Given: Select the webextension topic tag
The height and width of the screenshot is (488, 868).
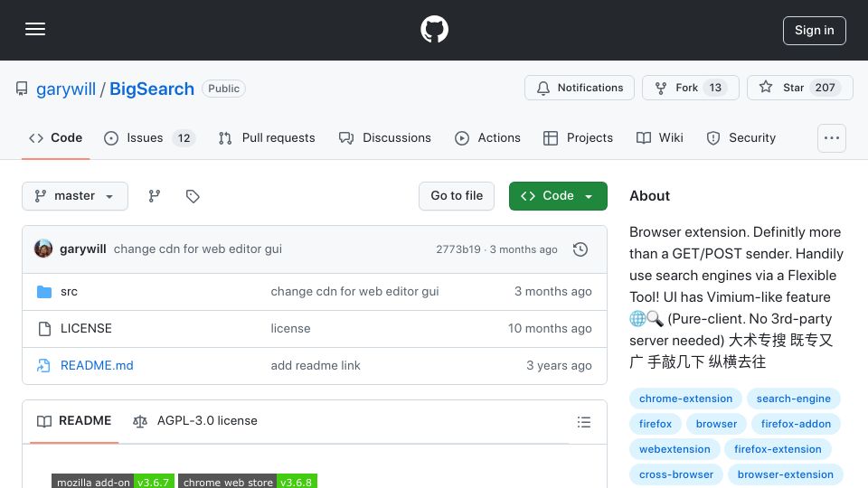Looking at the screenshot, I should [x=675, y=450].
